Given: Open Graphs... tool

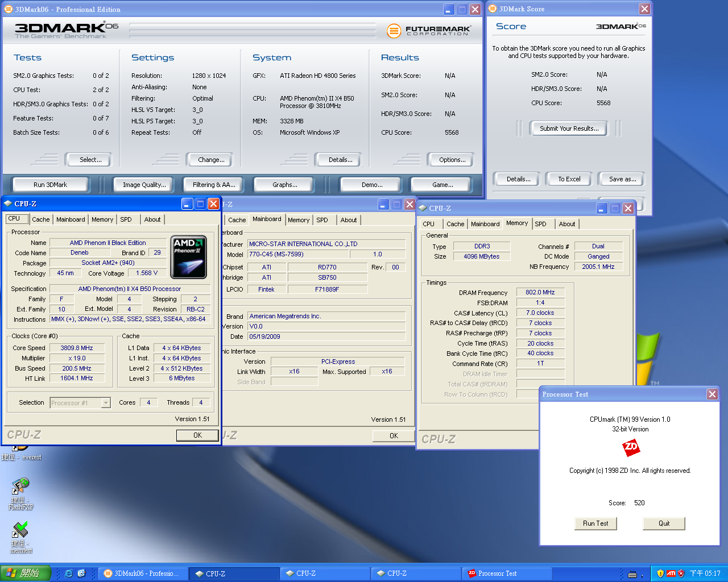Looking at the screenshot, I should (284, 185).
